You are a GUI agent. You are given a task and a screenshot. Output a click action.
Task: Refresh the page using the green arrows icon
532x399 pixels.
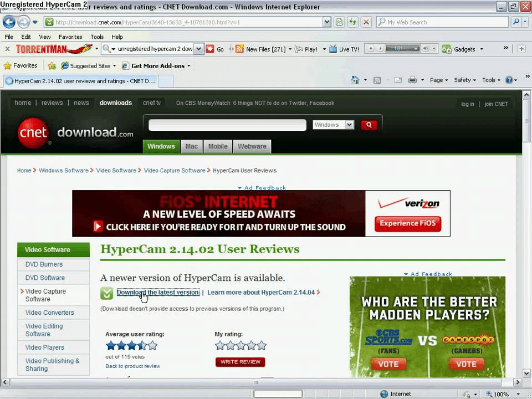click(353, 22)
